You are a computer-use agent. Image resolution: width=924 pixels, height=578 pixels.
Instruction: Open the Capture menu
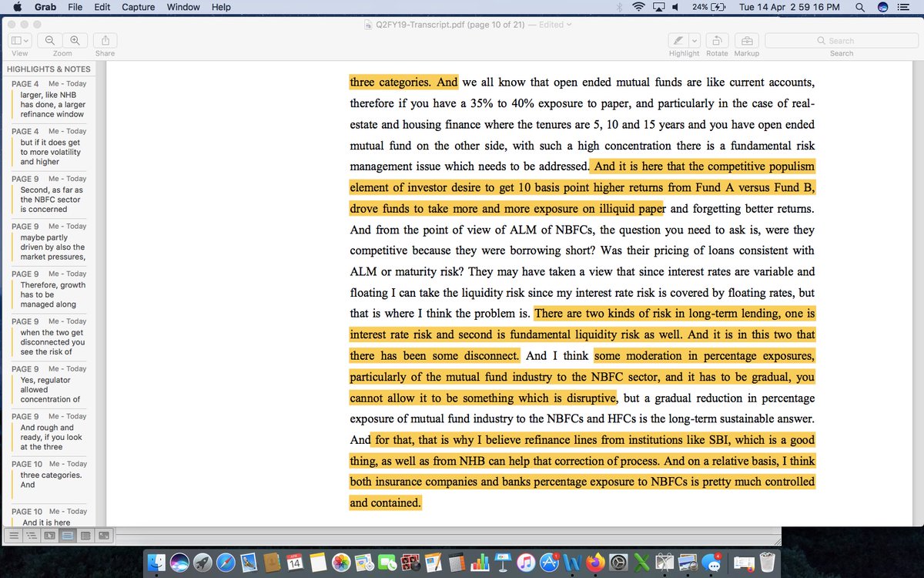pyautogui.click(x=138, y=7)
